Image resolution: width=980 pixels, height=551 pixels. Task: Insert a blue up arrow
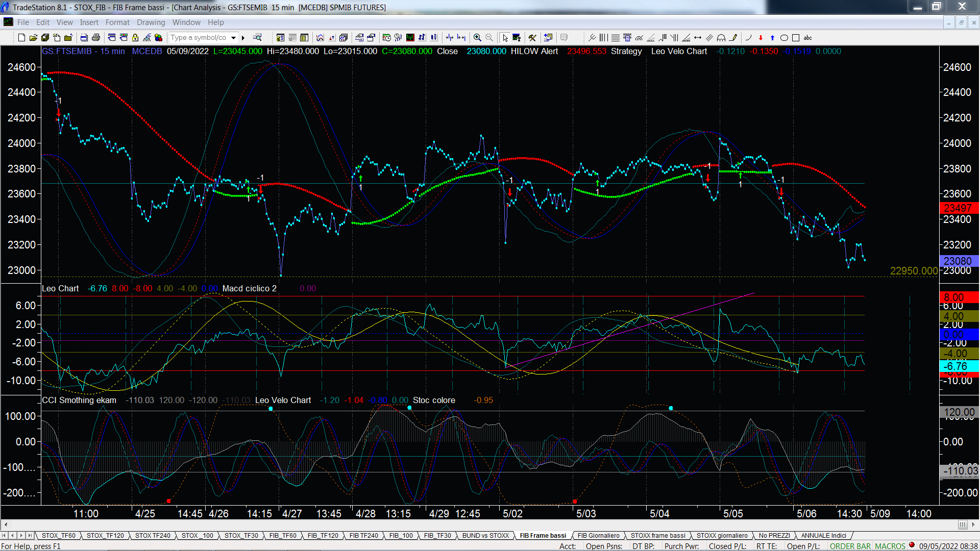click(x=772, y=38)
